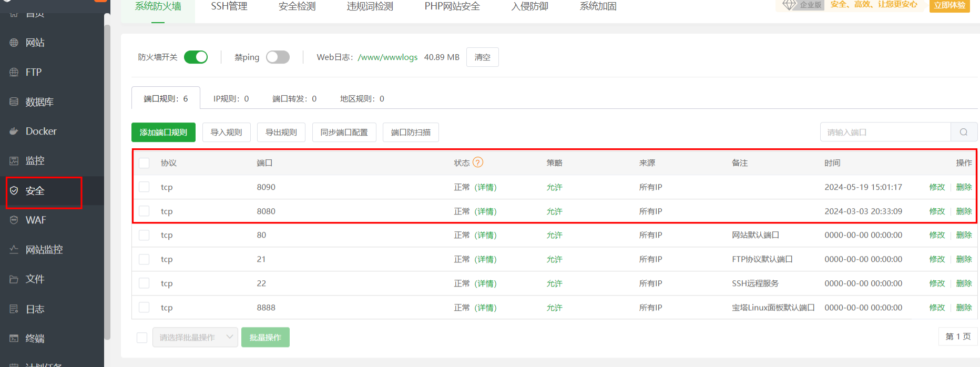Enable the 禁ping toggle

278,57
